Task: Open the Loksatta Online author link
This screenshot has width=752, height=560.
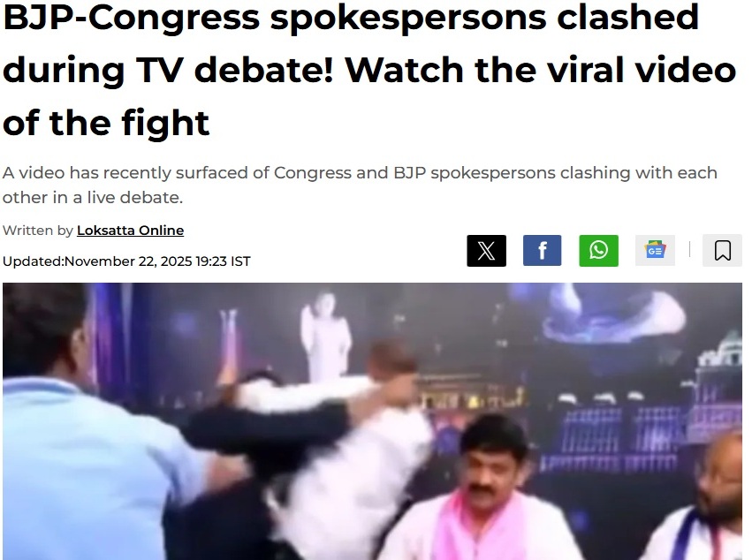Action: click(130, 231)
